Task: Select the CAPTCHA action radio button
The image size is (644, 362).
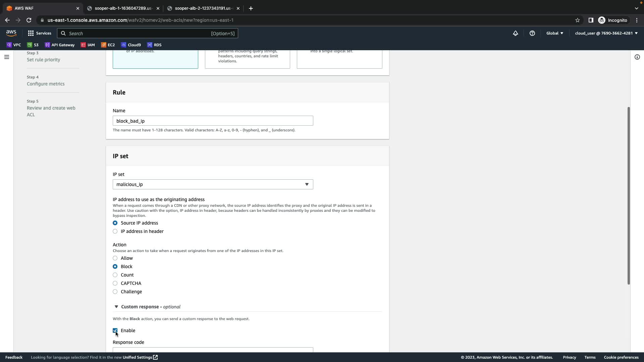Action: pyautogui.click(x=115, y=283)
